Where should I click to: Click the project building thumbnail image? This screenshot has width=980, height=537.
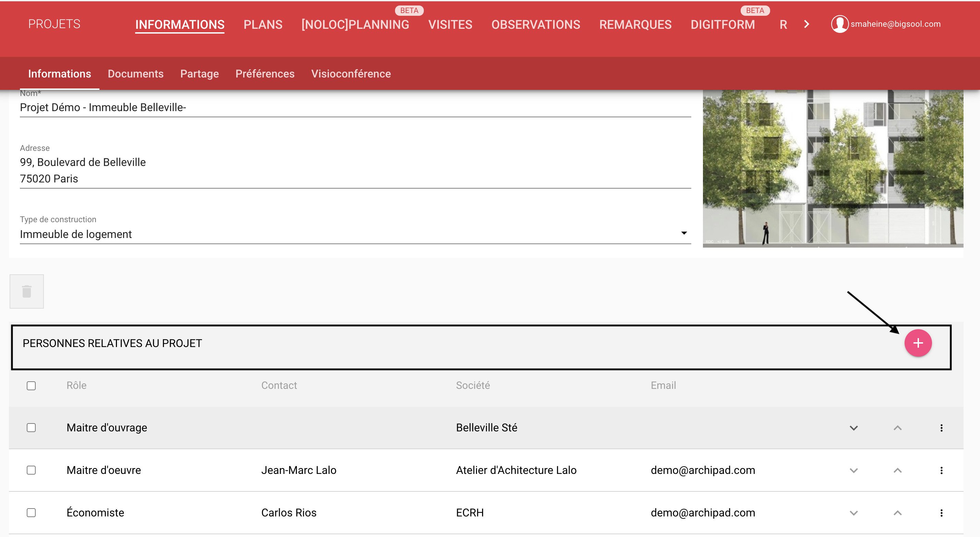coord(833,168)
